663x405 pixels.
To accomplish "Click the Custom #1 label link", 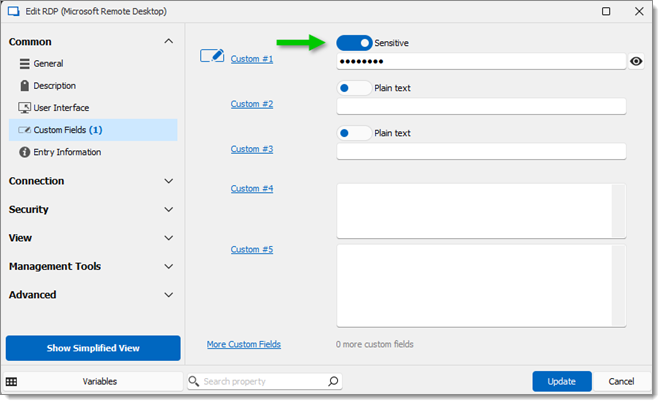I will click(x=252, y=59).
